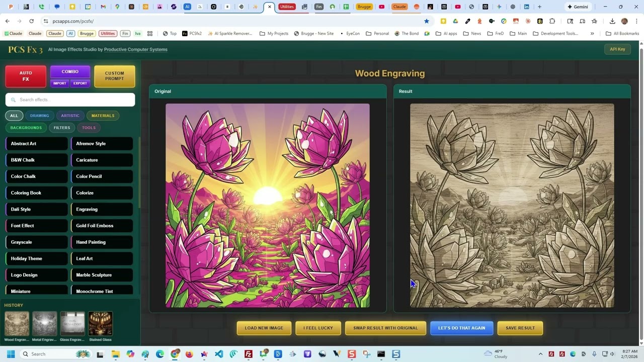Open new browser tab
The image size is (644, 362).
[x=539, y=7]
